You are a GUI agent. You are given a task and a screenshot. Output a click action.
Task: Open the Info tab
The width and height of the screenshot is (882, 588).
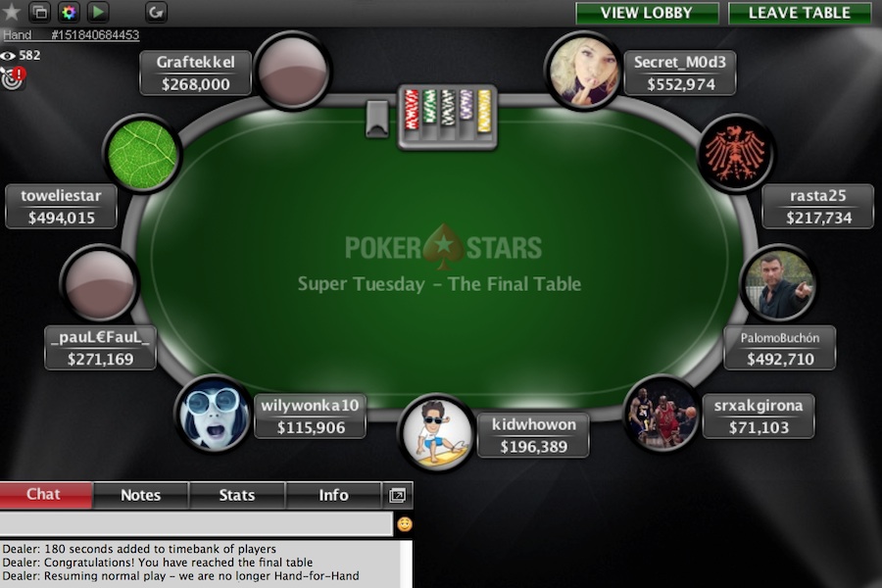pos(333,495)
